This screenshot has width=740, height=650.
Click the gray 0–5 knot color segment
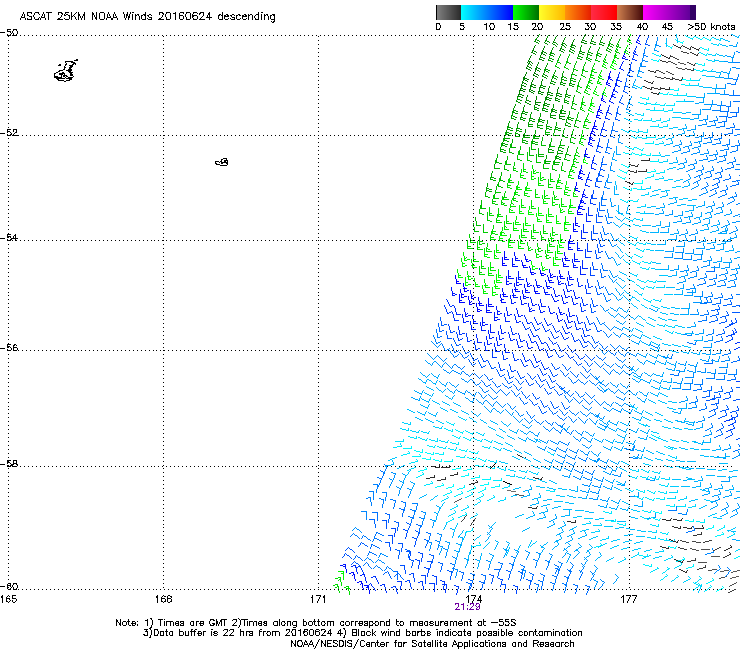click(x=448, y=12)
